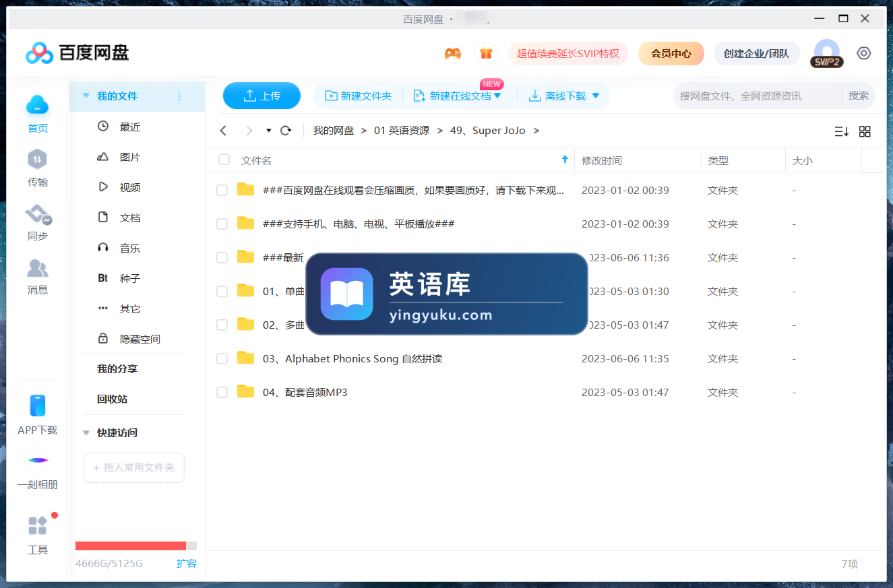Focus the 搜网盘文件 search field
893x588 pixels.
click(x=756, y=96)
